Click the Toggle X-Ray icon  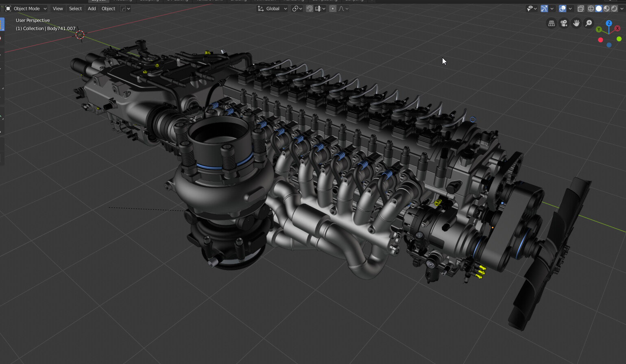click(x=580, y=8)
